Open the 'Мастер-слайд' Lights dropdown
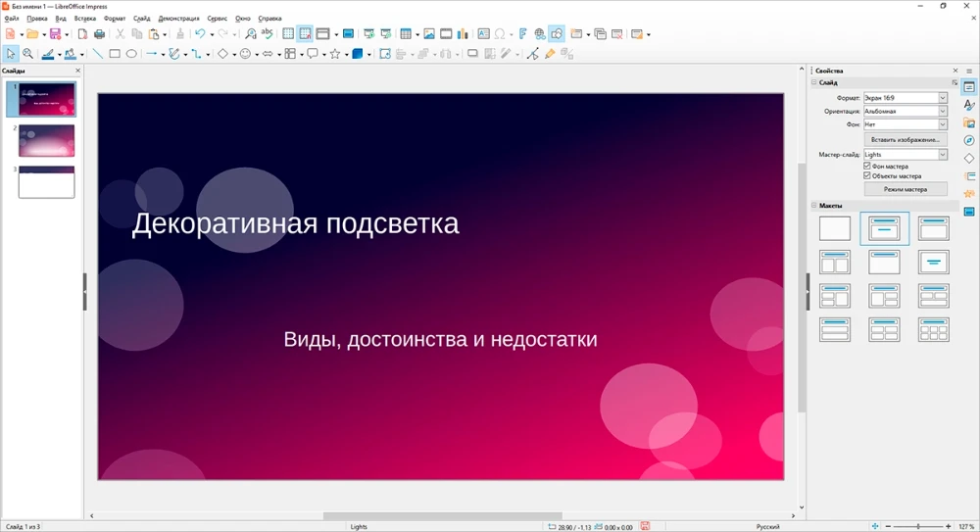Viewport: 980px width, 532px height. (x=905, y=155)
